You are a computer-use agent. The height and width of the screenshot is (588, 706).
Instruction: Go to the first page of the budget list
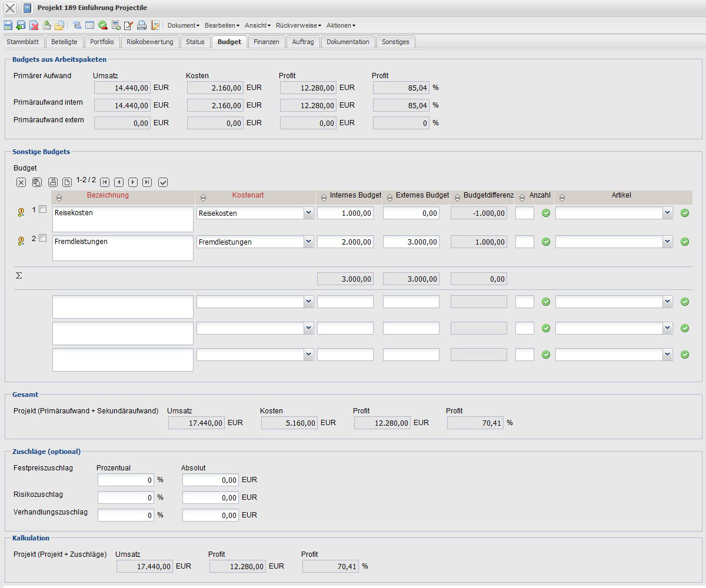(105, 182)
